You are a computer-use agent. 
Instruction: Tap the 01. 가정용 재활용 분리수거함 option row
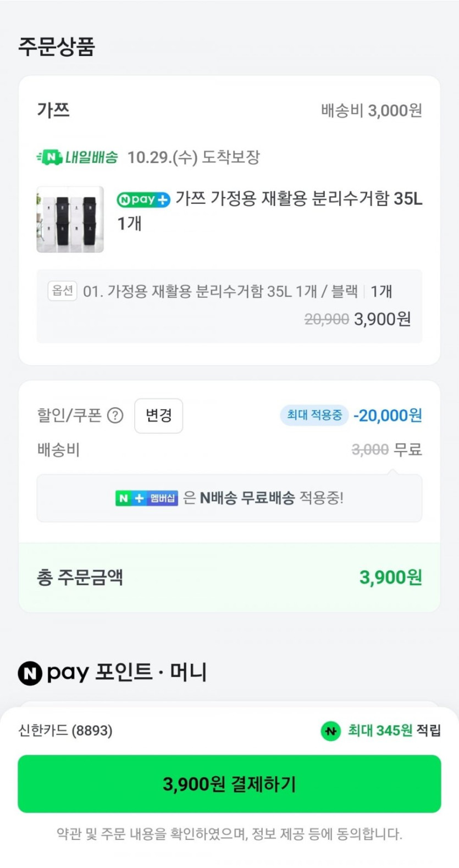[x=220, y=291]
